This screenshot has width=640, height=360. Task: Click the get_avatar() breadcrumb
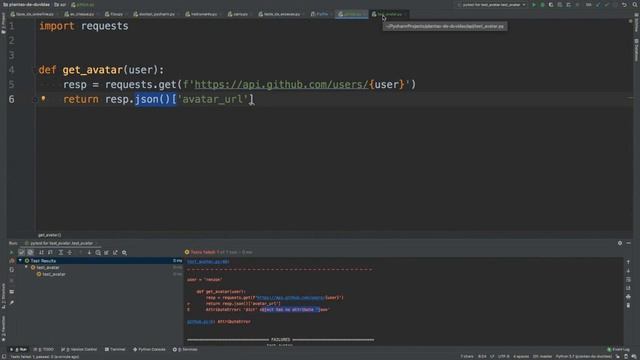pos(49,235)
